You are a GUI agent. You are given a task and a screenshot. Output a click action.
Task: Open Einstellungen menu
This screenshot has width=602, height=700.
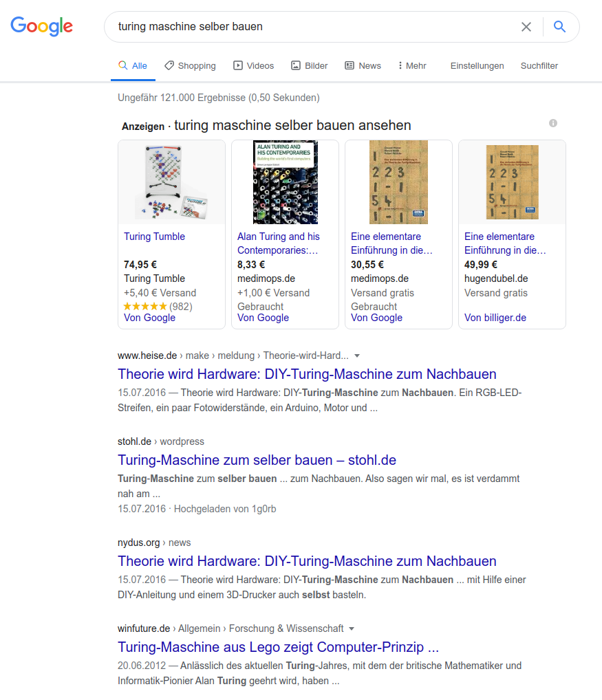click(477, 66)
